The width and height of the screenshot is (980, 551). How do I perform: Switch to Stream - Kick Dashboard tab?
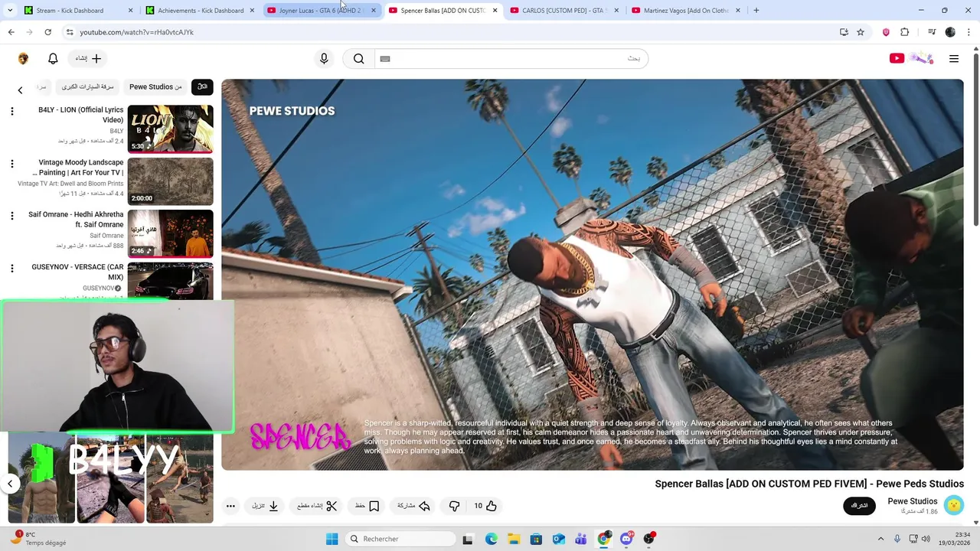pyautogui.click(x=79, y=11)
